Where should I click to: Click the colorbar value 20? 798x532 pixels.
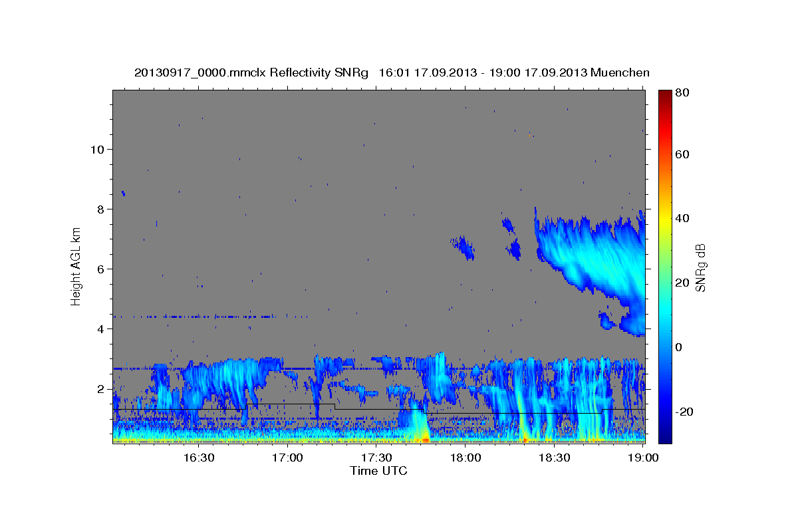[681, 283]
